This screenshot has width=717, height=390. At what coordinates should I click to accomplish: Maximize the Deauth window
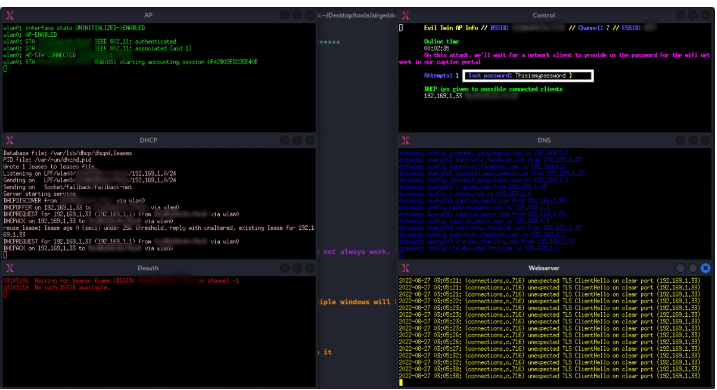coord(297,268)
